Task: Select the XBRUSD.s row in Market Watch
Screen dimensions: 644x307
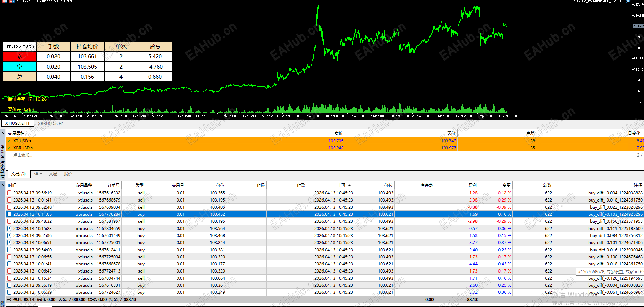Action: tap(325, 148)
